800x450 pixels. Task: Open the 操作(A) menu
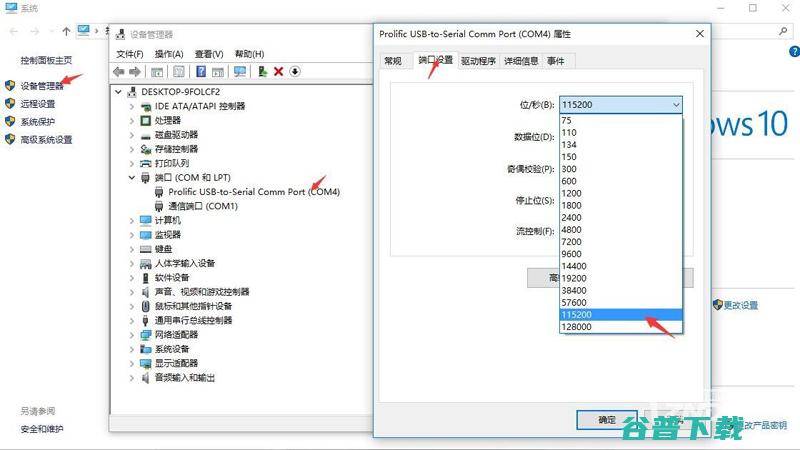click(169, 54)
